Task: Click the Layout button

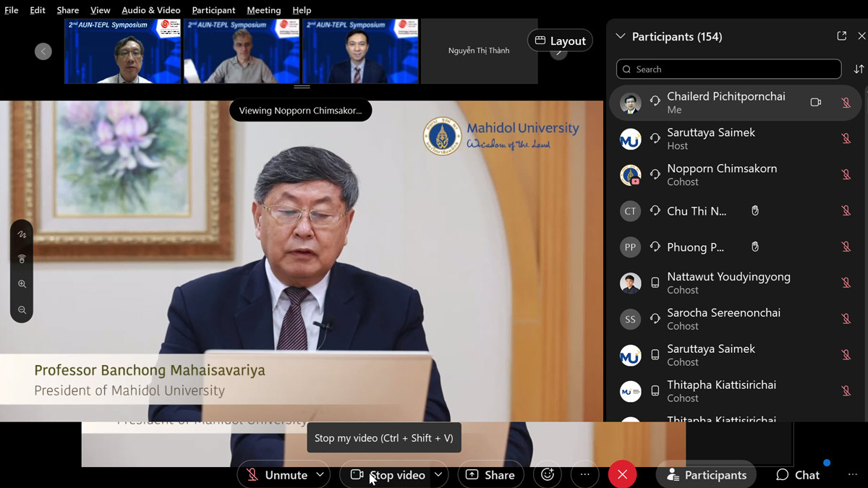Action: click(560, 40)
